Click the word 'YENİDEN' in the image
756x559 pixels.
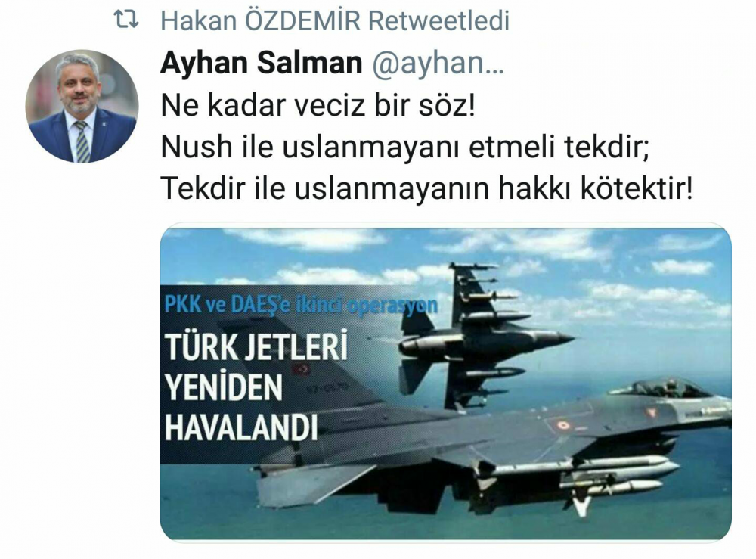click(224, 387)
